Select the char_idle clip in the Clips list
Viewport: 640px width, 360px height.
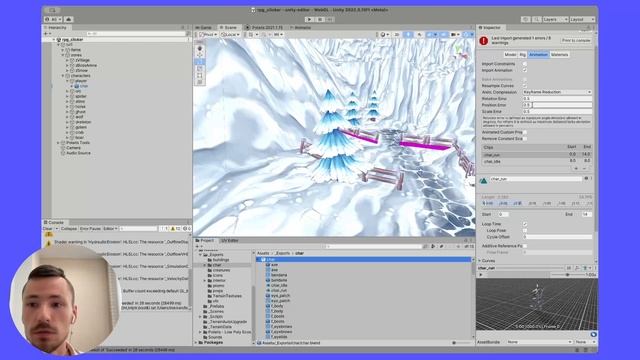pos(537,162)
